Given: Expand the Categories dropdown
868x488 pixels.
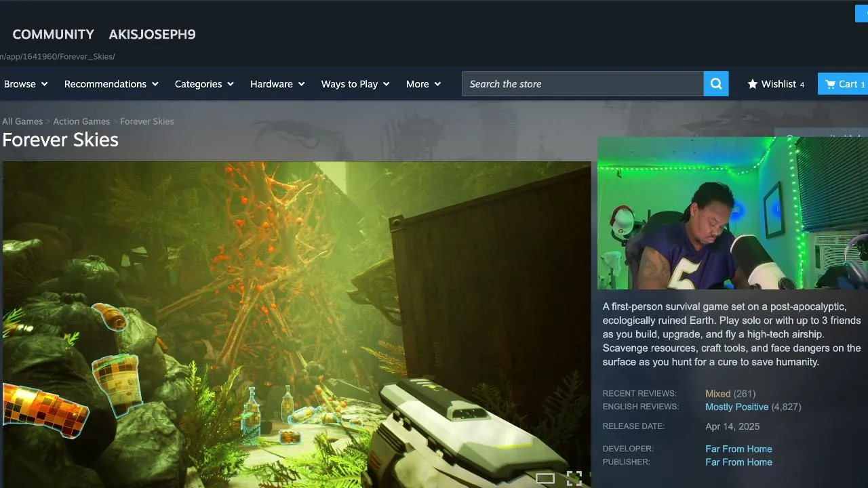Looking at the screenshot, I should pos(204,84).
